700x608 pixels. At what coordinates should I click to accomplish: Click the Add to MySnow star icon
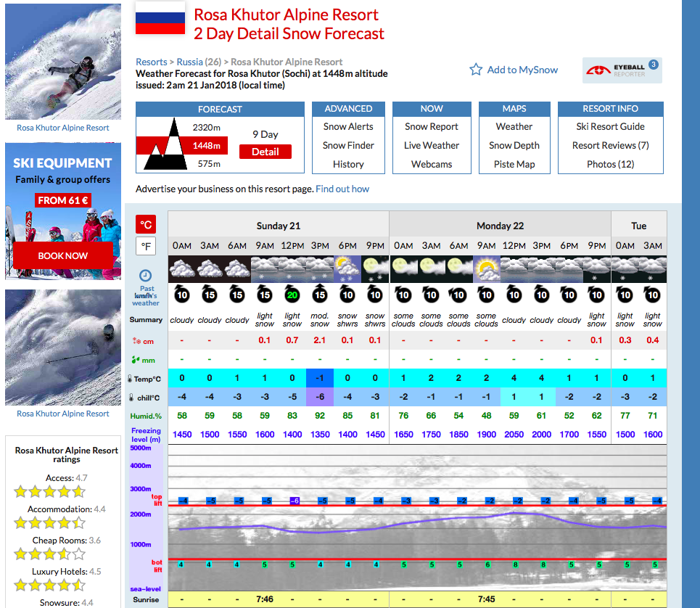(x=476, y=69)
